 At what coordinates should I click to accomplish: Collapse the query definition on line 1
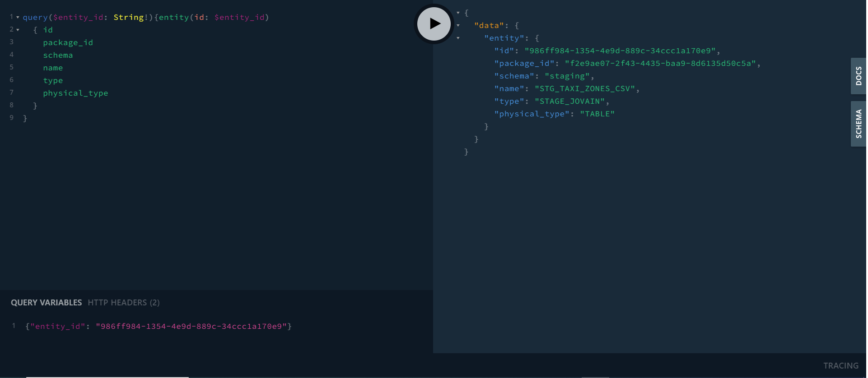(18, 17)
